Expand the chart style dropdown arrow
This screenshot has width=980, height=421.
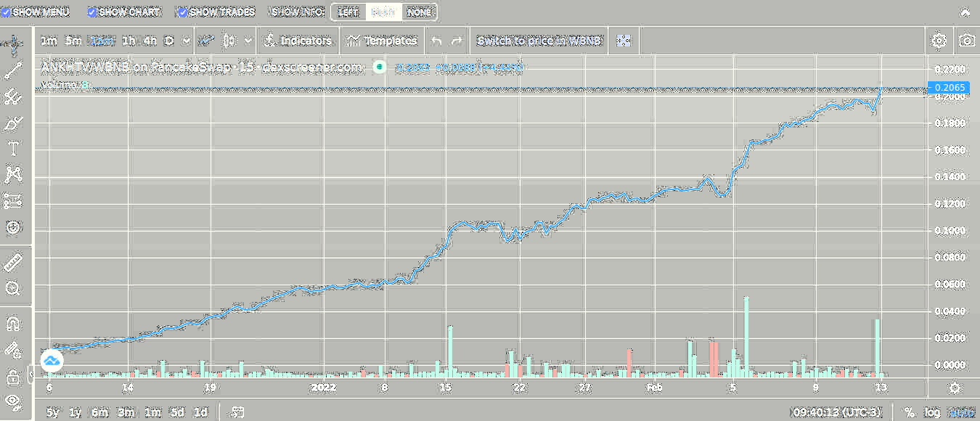[x=249, y=41]
